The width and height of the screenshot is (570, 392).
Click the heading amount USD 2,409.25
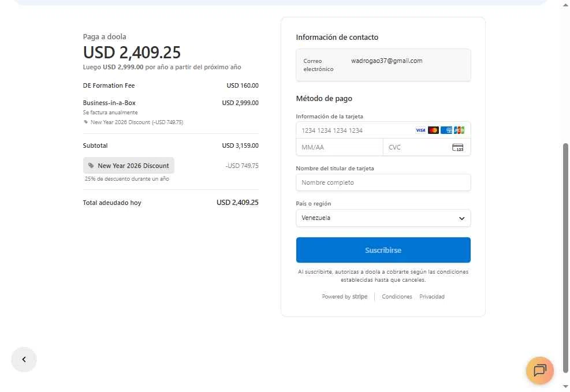click(x=132, y=53)
